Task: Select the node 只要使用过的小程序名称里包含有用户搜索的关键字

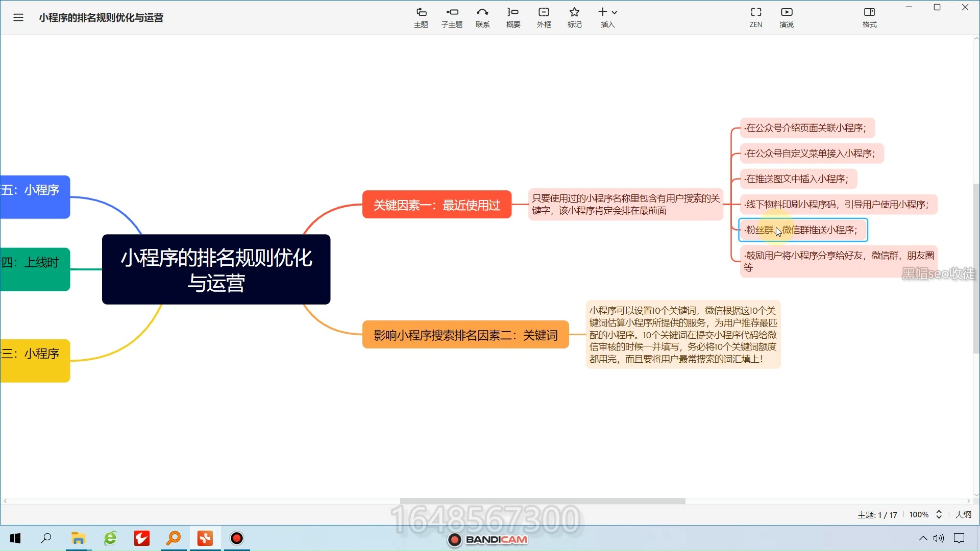Action: (x=625, y=204)
